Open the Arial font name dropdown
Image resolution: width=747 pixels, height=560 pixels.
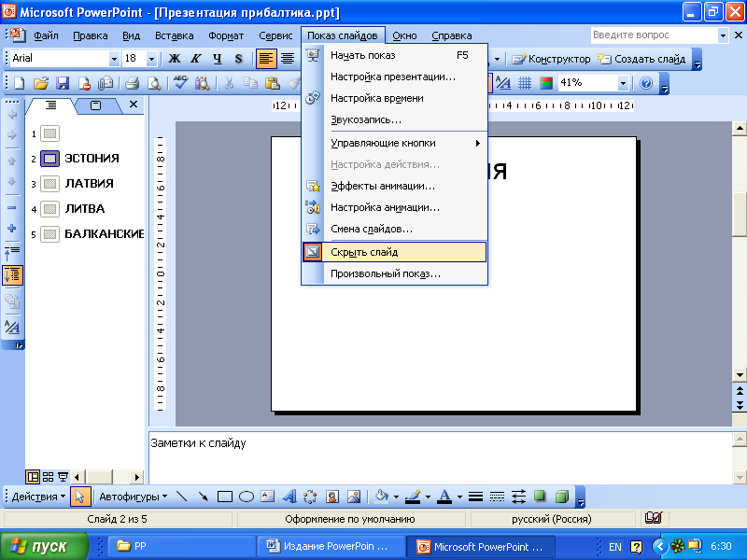tap(114, 59)
